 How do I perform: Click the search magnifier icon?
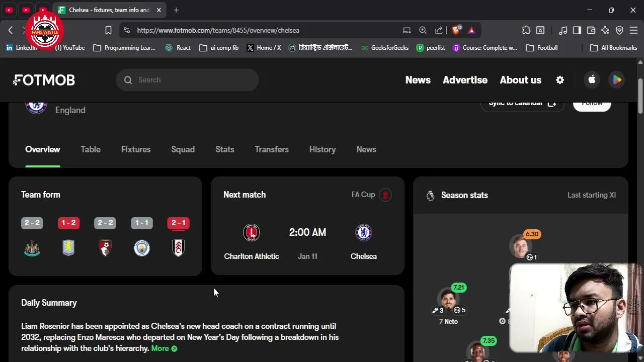[128, 80]
